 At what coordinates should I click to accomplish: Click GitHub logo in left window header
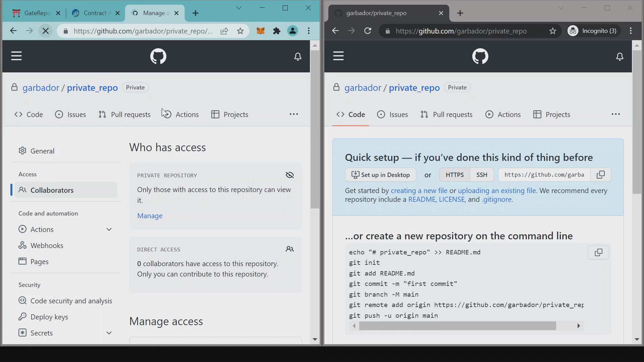coord(158,56)
